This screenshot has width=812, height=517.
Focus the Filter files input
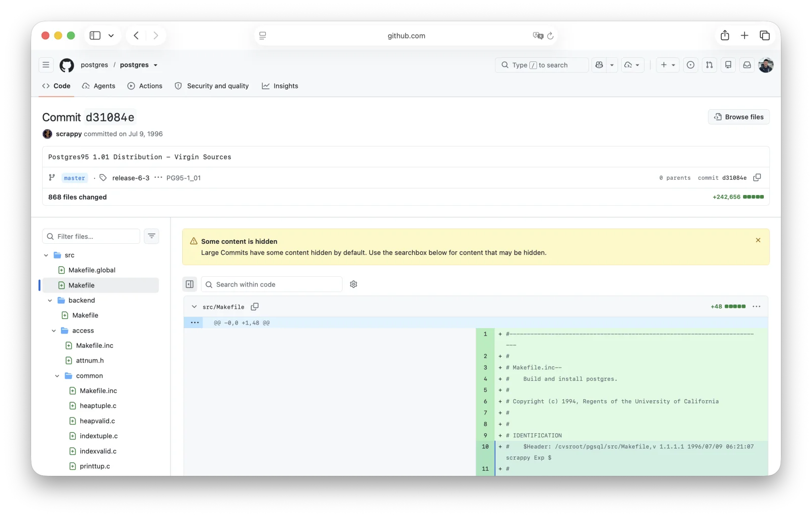click(91, 236)
